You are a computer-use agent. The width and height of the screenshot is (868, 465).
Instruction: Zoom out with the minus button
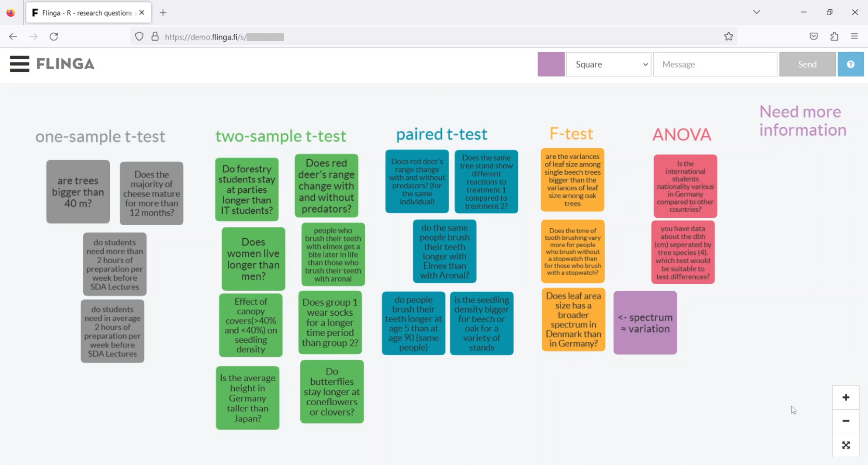(846, 421)
